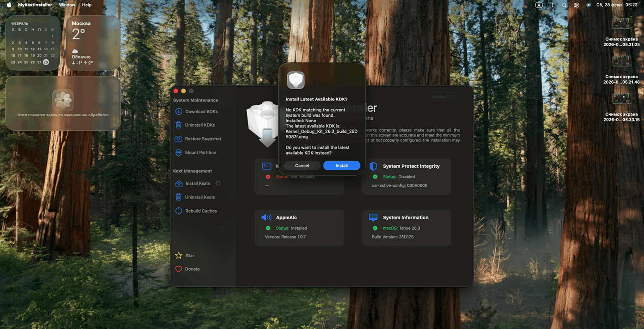Open Restore Snapshot via its camera icon
This screenshot has height=329, width=644.
coord(179,139)
